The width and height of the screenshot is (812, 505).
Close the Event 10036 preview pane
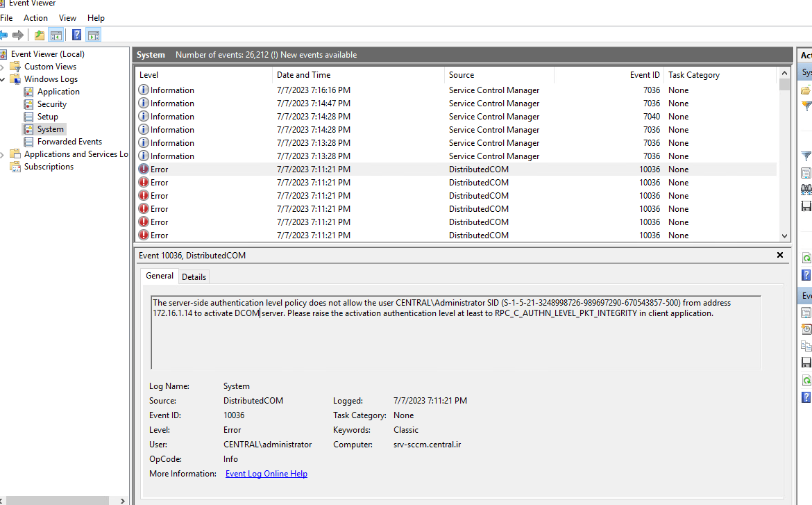(779, 255)
